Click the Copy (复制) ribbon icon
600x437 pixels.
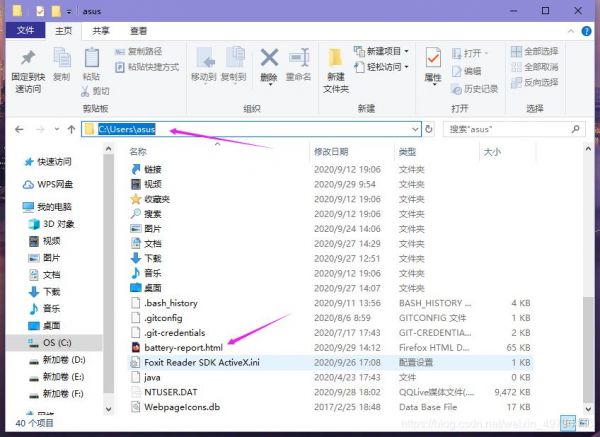pos(62,58)
